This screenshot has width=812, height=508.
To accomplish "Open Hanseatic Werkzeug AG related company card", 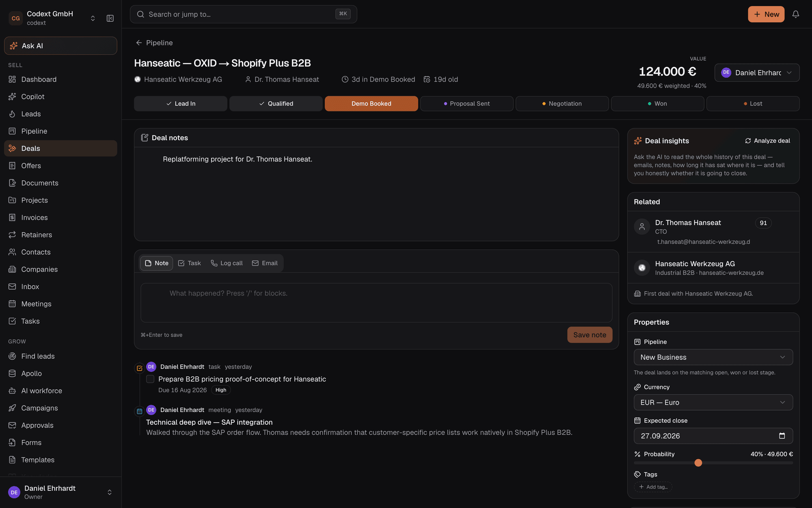I will [713, 268].
